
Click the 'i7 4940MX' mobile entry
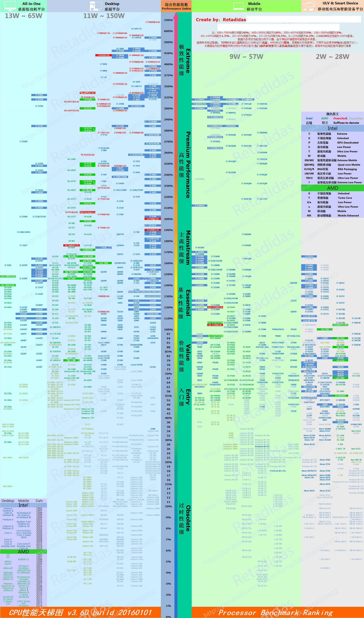(215, 97)
